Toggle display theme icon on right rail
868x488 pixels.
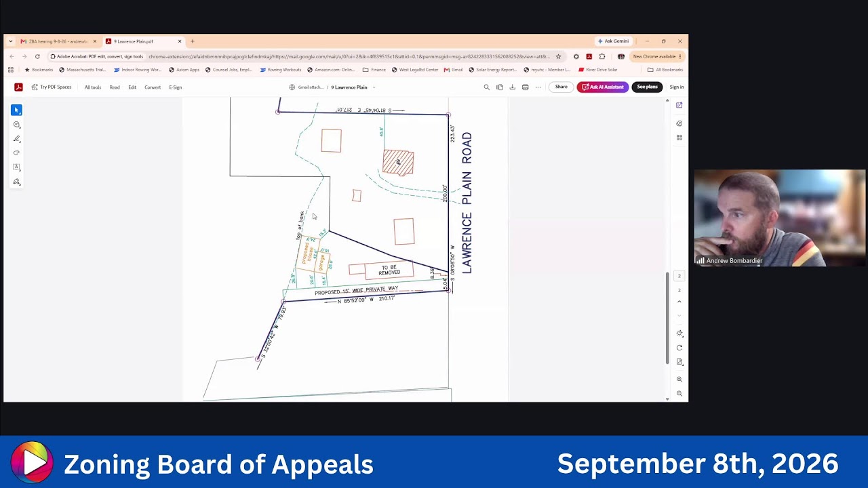point(679,333)
